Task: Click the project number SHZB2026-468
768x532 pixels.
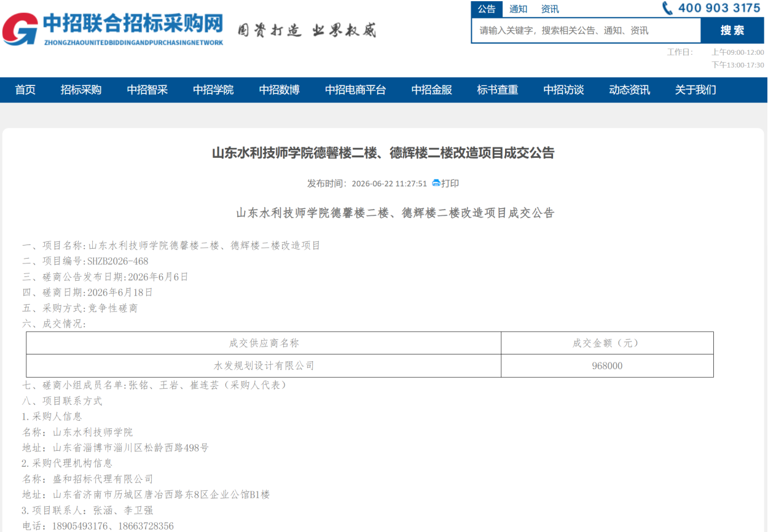Action: pos(118,261)
